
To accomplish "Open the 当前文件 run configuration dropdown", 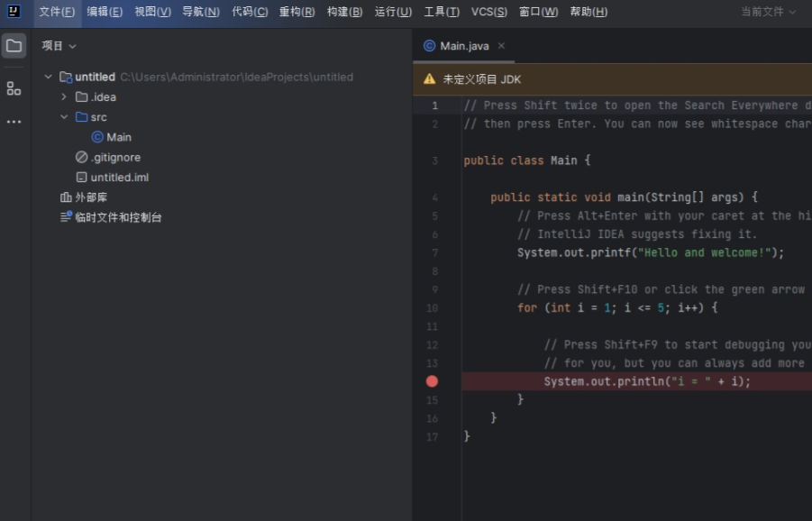I will point(769,12).
